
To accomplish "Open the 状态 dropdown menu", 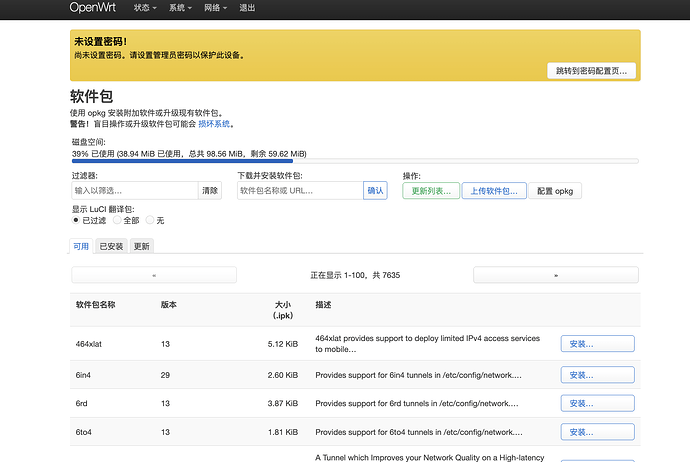I will tap(146, 7).
